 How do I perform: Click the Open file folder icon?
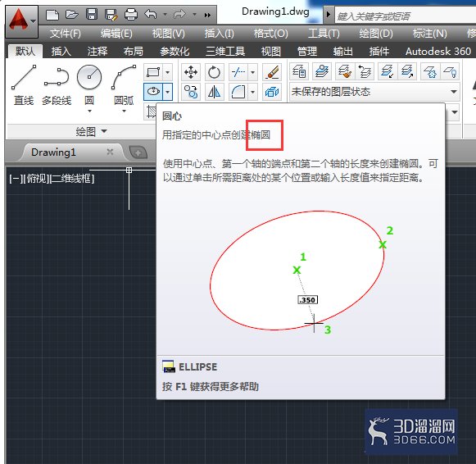pos(72,14)
